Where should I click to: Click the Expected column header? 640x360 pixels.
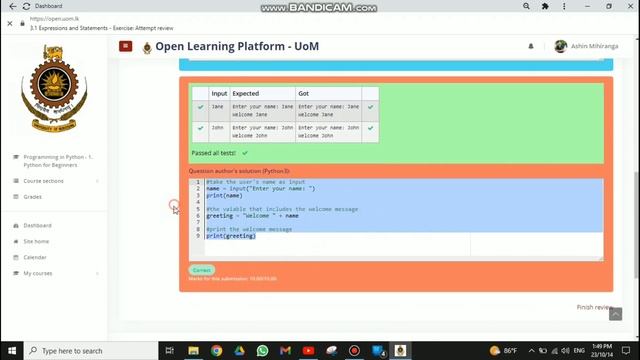pos(262,93)
